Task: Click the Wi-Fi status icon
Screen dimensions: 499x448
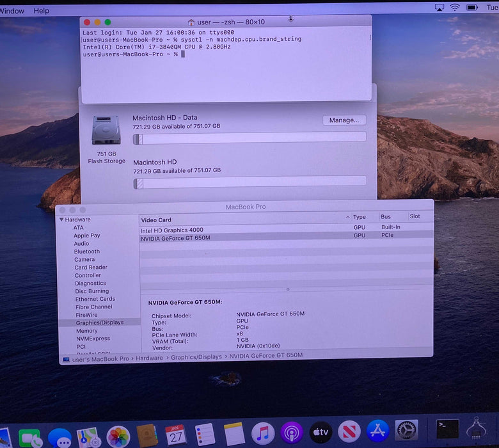Action: 455,7
